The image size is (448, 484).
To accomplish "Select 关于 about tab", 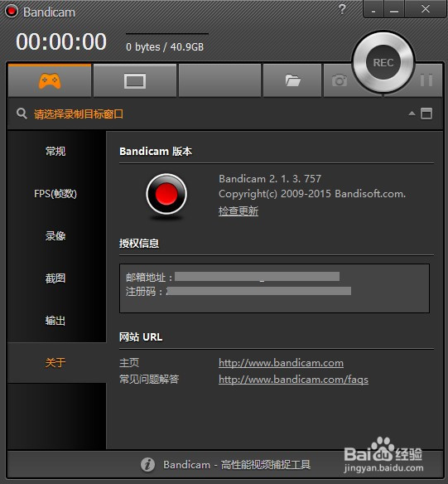I will coord(55,363).
